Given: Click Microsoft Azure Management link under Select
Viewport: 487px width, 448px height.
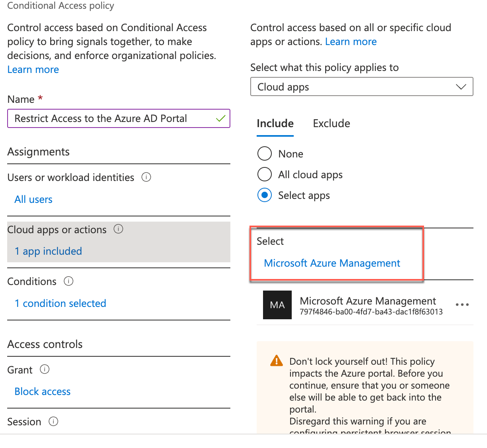Looking at the screenshot, I should pos(332,263).
